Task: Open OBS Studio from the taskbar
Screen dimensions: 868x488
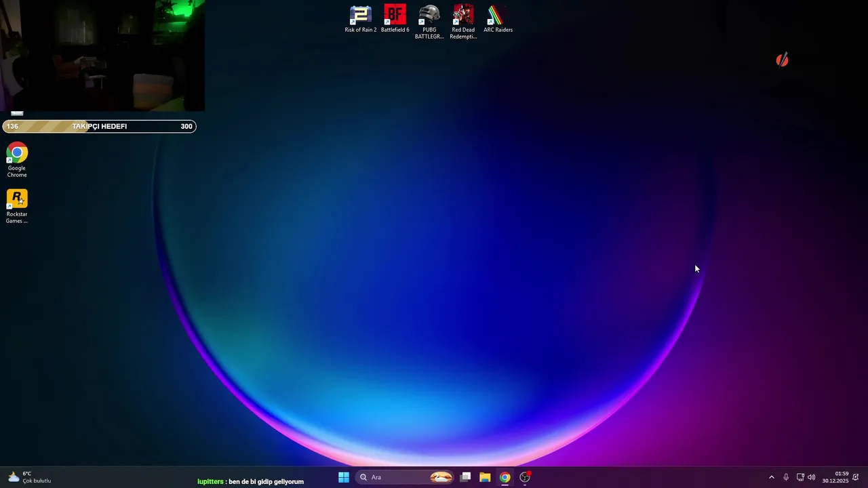Action: pyautogui.click(x=525, y=477)
